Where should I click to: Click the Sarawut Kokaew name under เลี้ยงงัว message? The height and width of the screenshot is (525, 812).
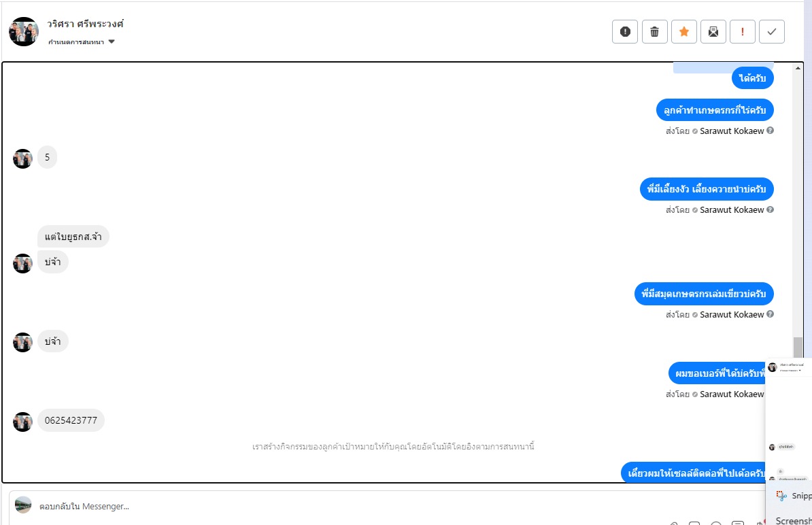pos(732,210)
